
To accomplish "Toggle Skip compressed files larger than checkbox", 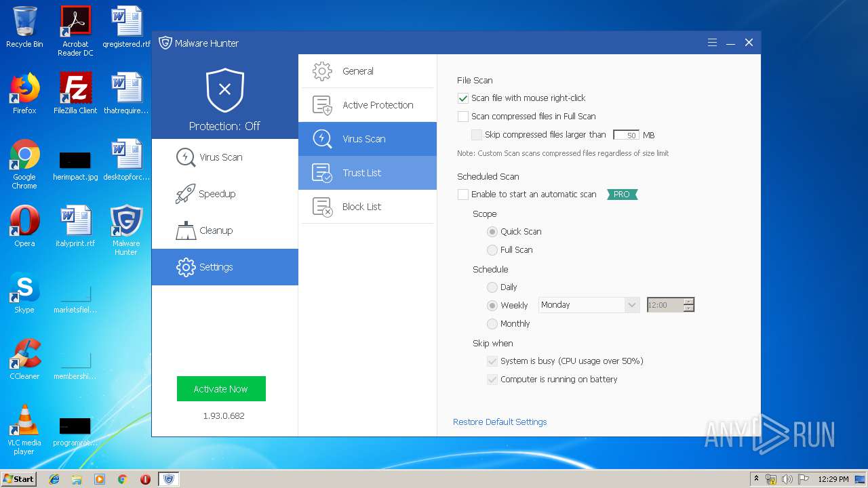I will pos(477,135).
